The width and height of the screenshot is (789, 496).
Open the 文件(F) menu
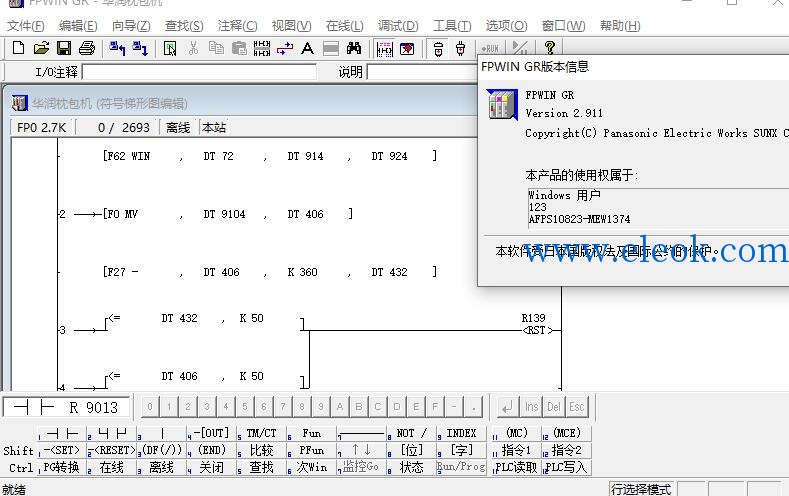[x=25, y=26]
